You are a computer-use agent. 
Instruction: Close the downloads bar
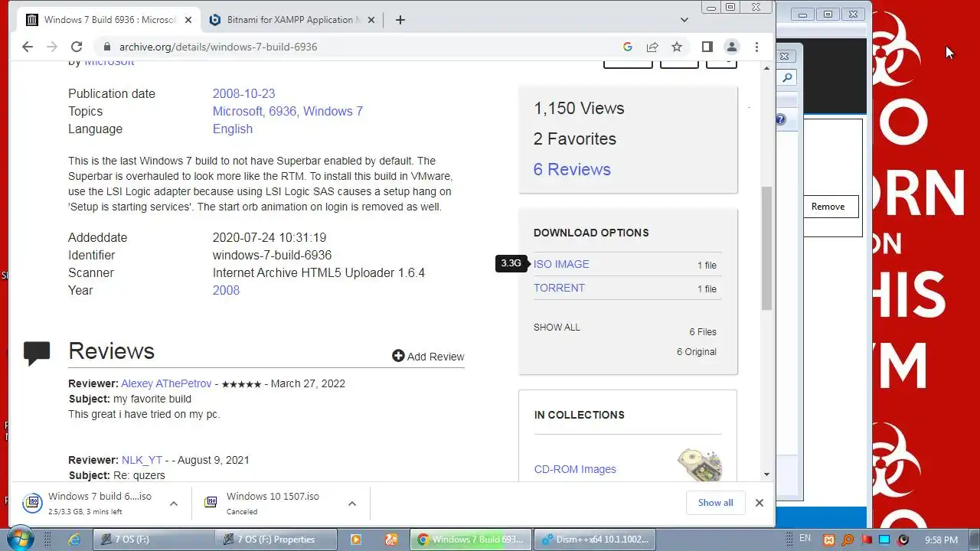[759, 503]
